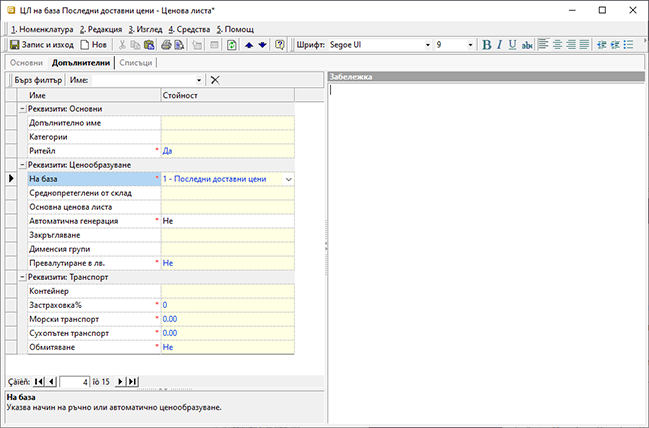The image size is (649, 428).
Task: Click the refresh green arrows icon
Action: (x=232, y=45)
